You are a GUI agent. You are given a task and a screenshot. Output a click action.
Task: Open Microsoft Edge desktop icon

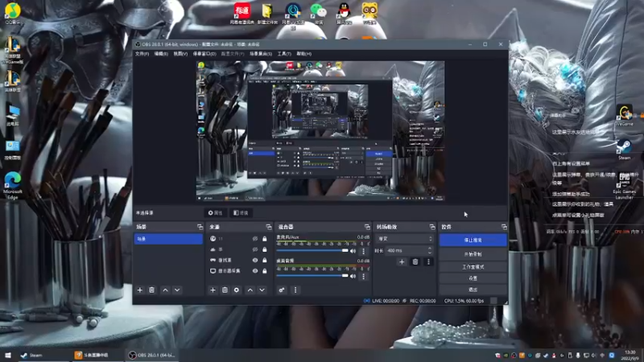(x=13, y=186)
